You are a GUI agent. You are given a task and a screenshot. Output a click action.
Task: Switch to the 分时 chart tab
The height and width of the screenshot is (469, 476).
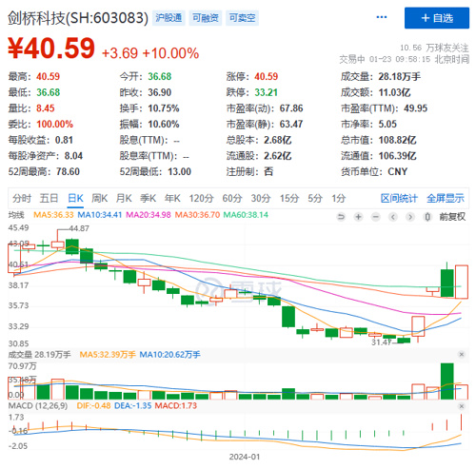[x=22, y=199]
